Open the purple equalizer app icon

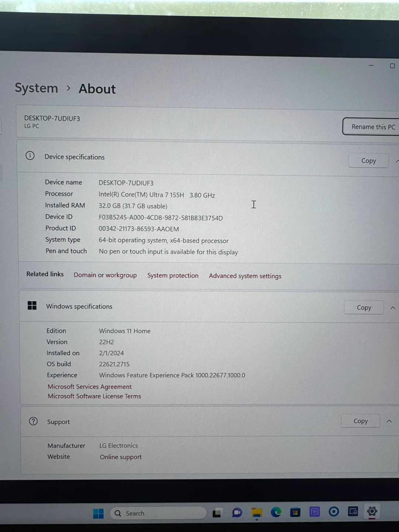315,512
